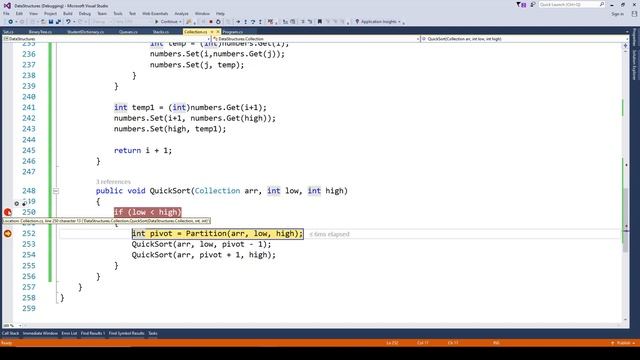Toggle the pin on Collection.cs tab
The image size is (640, 360).
[211, 32]
